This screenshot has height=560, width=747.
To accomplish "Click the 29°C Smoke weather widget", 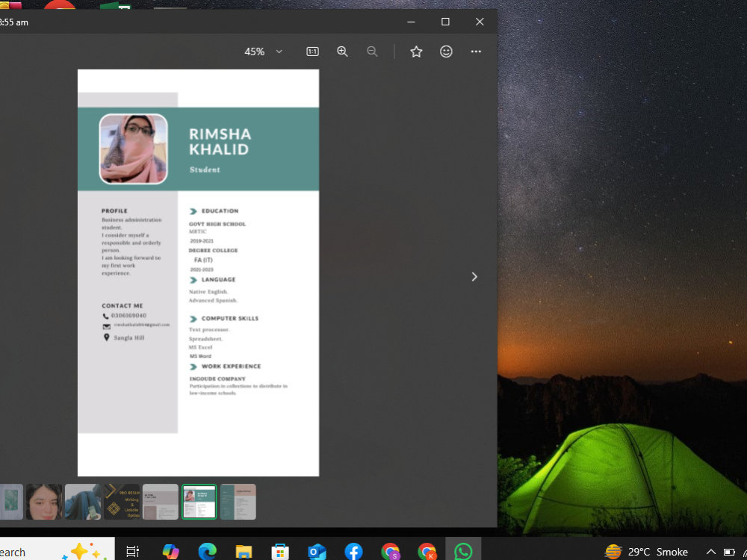I will click(646, 552).
